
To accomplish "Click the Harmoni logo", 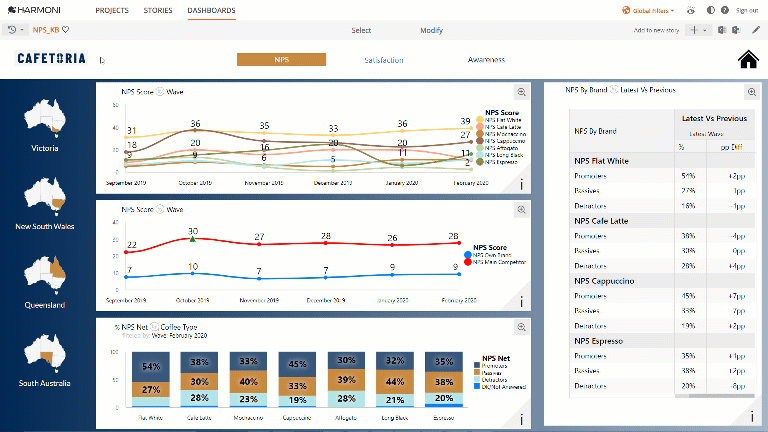I will pos(34,10).
